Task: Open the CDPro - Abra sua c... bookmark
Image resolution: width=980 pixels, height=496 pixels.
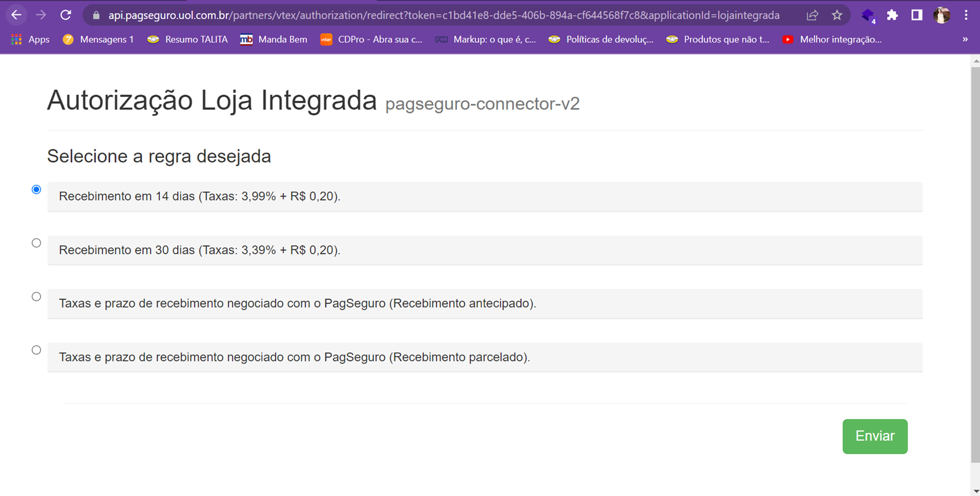Action: click(x=371, y=39)
